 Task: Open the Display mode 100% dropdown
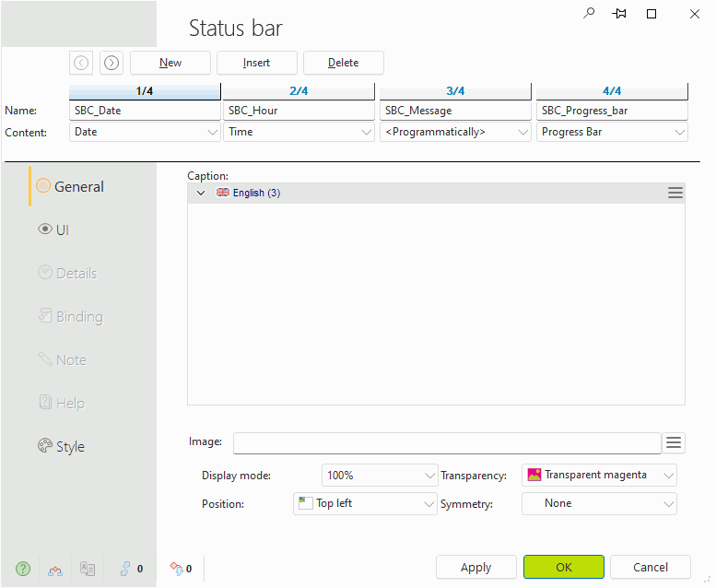coord(380,476)
